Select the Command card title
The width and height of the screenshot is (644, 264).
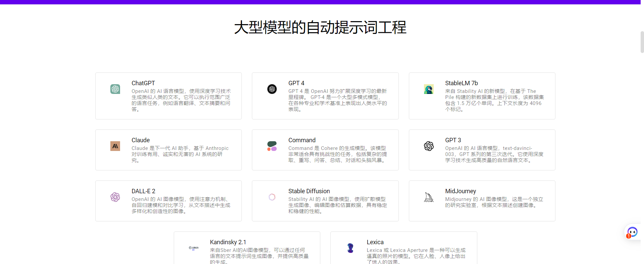click(x=302, y=140)
